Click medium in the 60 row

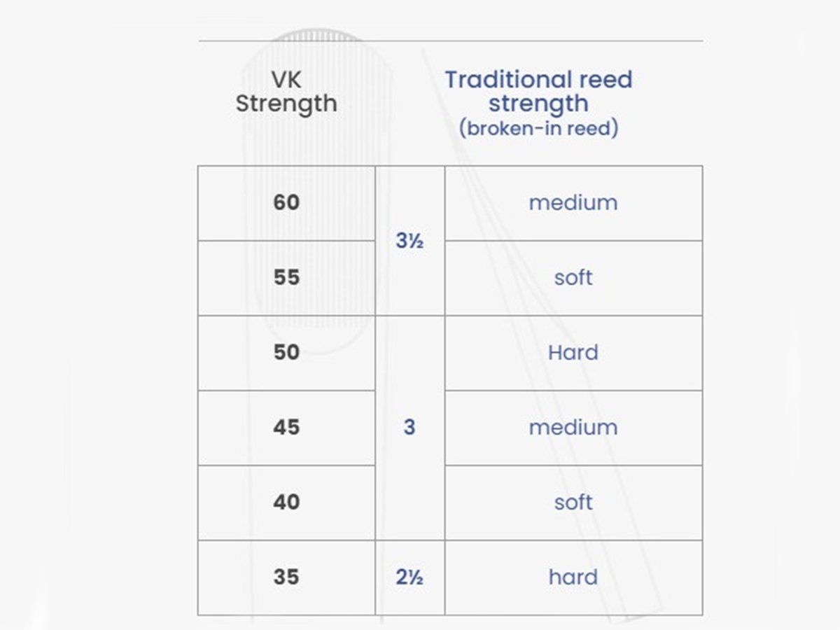[x=573, y=203]
